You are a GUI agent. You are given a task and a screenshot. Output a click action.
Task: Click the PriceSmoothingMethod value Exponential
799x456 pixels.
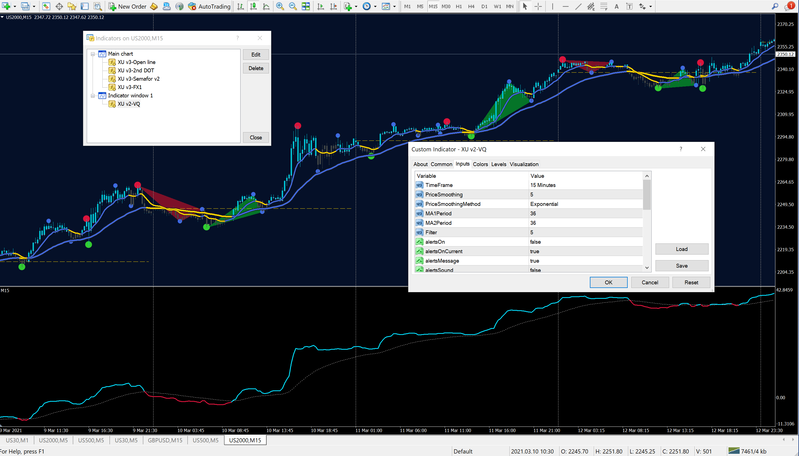[545, 204]
